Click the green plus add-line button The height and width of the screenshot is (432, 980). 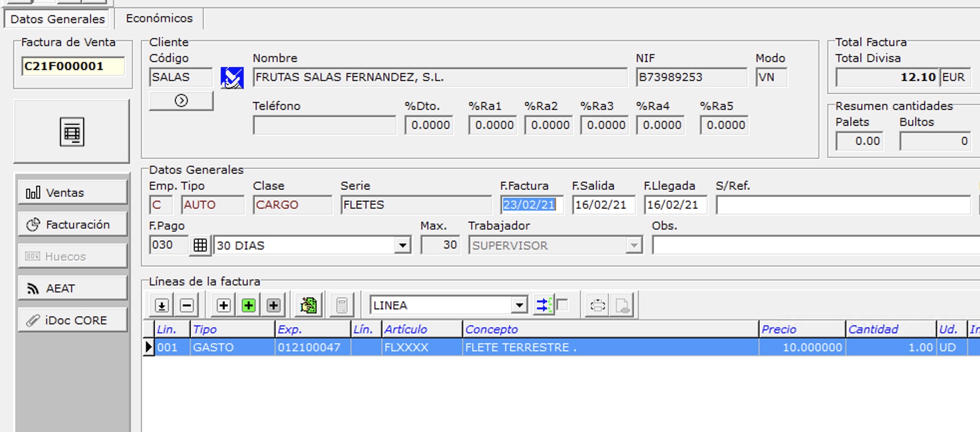248,305
